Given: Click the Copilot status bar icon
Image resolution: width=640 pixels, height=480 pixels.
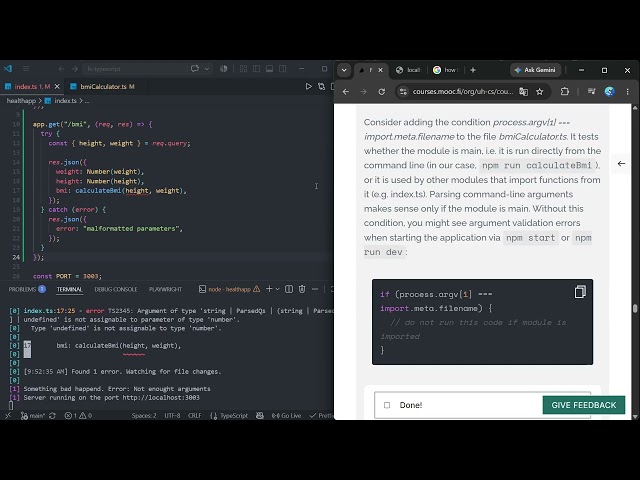Looking at the screenshot, I should pos(260,416).
